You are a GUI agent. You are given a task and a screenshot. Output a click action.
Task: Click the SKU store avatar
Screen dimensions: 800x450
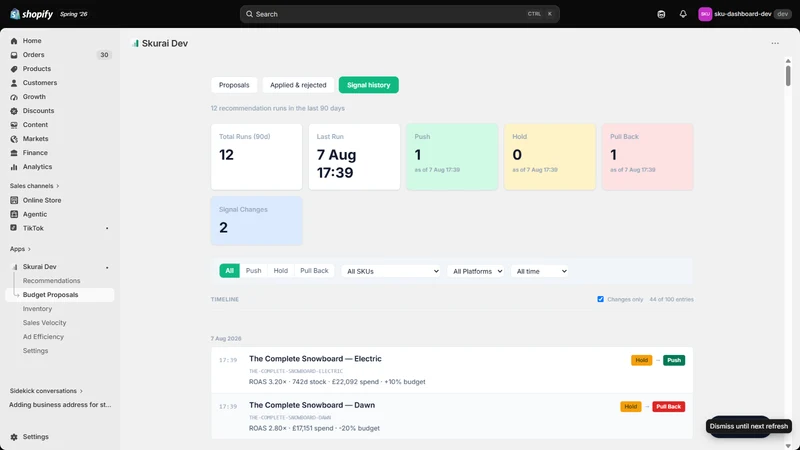(705, 14)
